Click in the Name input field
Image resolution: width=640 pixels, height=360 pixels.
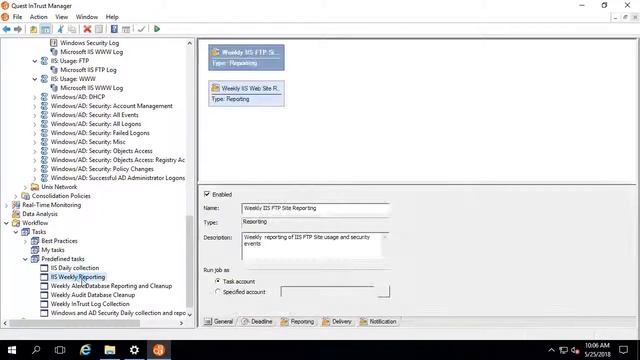pos(315,208)
